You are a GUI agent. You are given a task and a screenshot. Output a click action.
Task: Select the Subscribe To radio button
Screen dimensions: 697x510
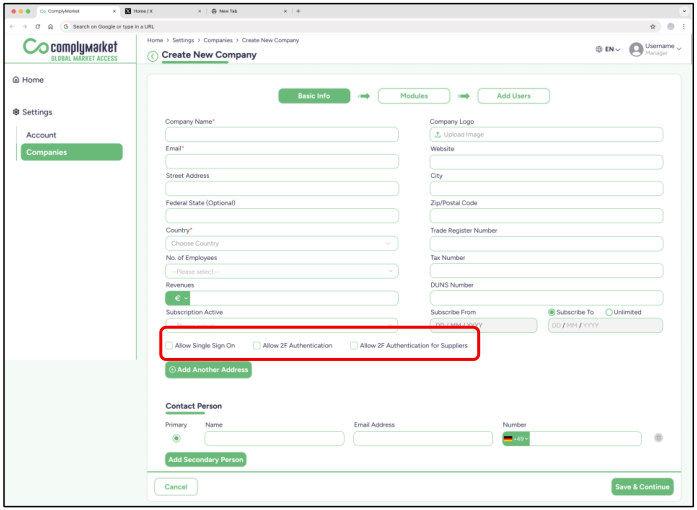coord(552,313)
